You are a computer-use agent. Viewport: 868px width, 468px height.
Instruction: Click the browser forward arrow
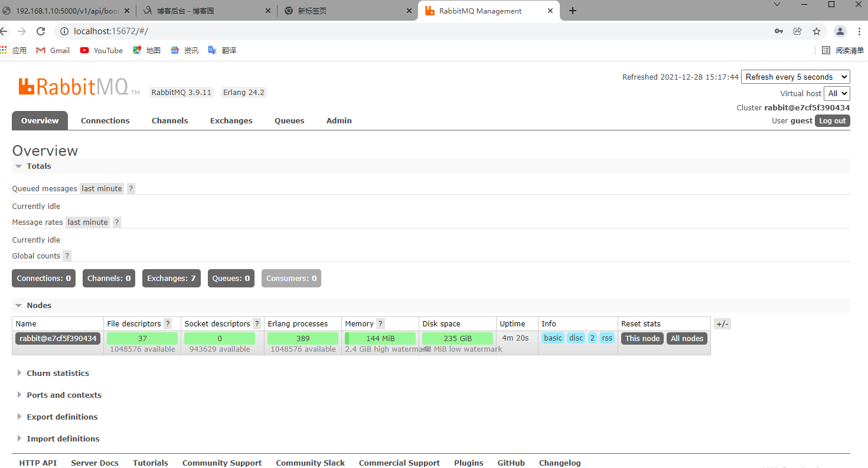[x=22, y=31]
